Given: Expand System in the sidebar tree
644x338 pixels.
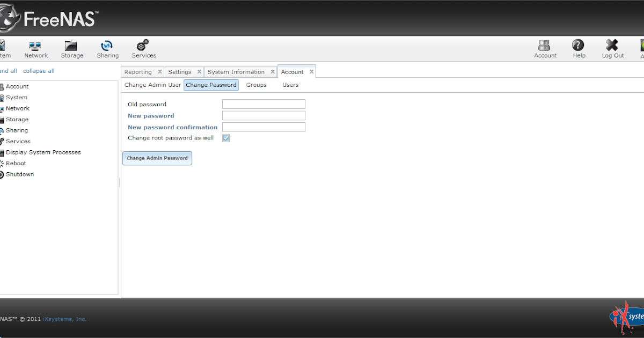Looking at the screenshot, I should pyautogui.click(x=17, y=98).
